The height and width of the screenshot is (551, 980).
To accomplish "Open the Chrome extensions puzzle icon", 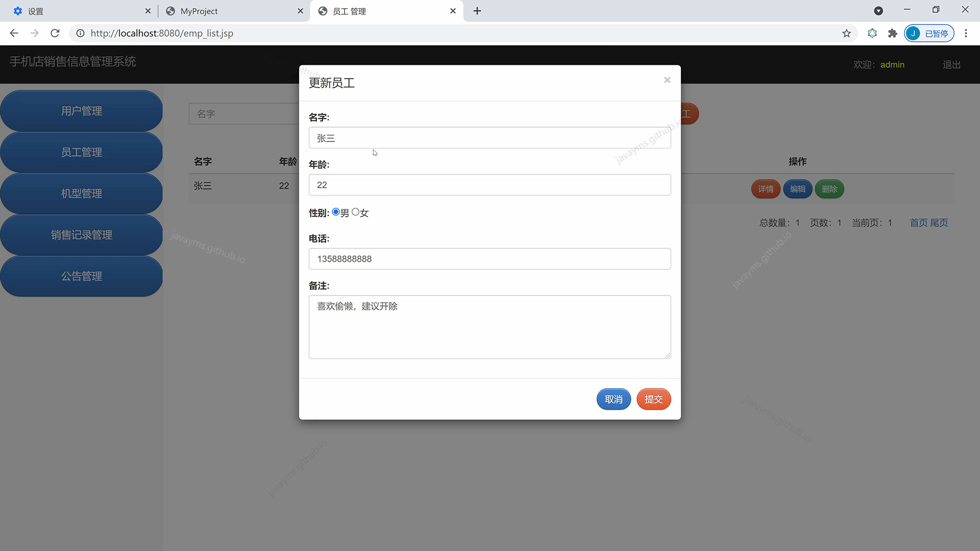I will coord(892,33).
